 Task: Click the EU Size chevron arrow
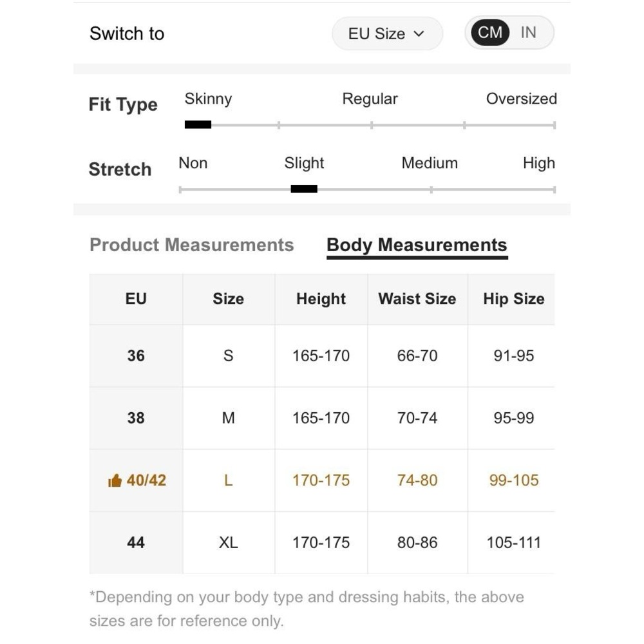(x=419, y=33)
